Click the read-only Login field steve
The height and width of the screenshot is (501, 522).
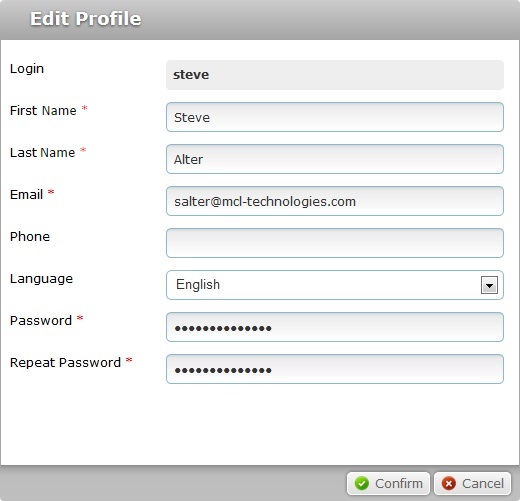pyautogui.click(x=335, y=75)
